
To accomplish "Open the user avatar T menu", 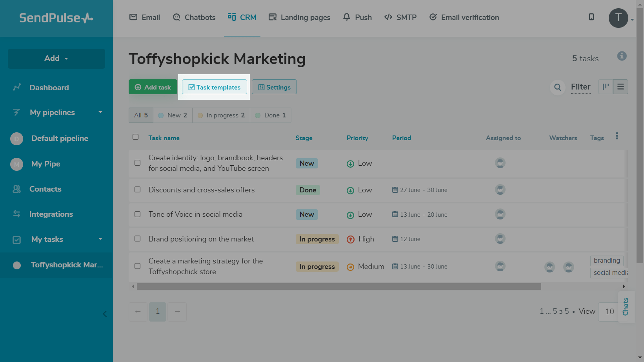I will [619, 18].
